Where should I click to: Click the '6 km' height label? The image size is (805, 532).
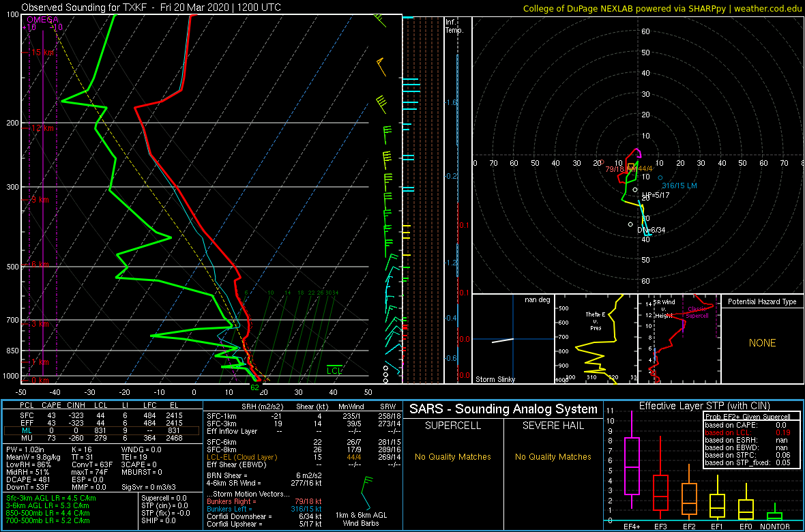pos(39,264)
